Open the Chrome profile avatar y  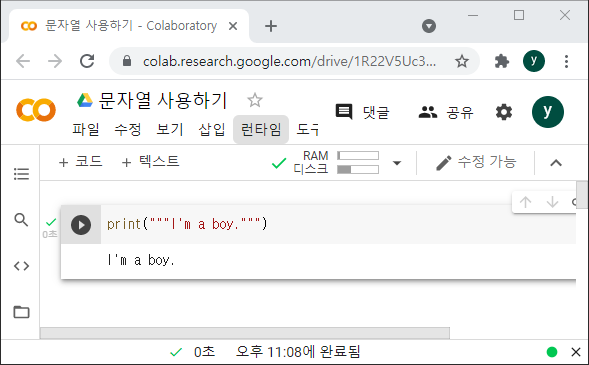534,61
